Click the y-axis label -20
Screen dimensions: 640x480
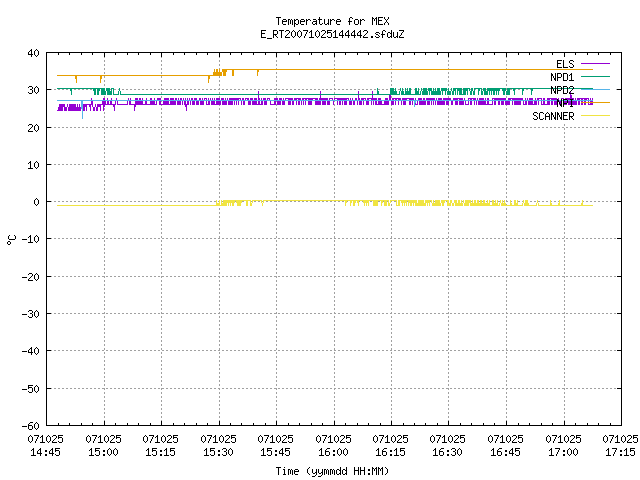coord(31,277)
